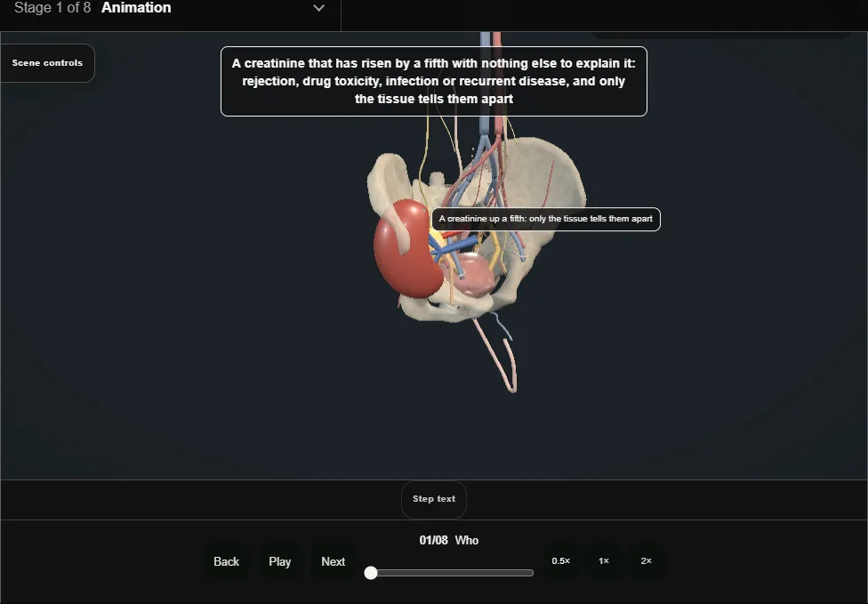Click the chevron arrow beside Animation
This screenshot has height=604, width=868.
pyautogui.click(x=319, y=8)
